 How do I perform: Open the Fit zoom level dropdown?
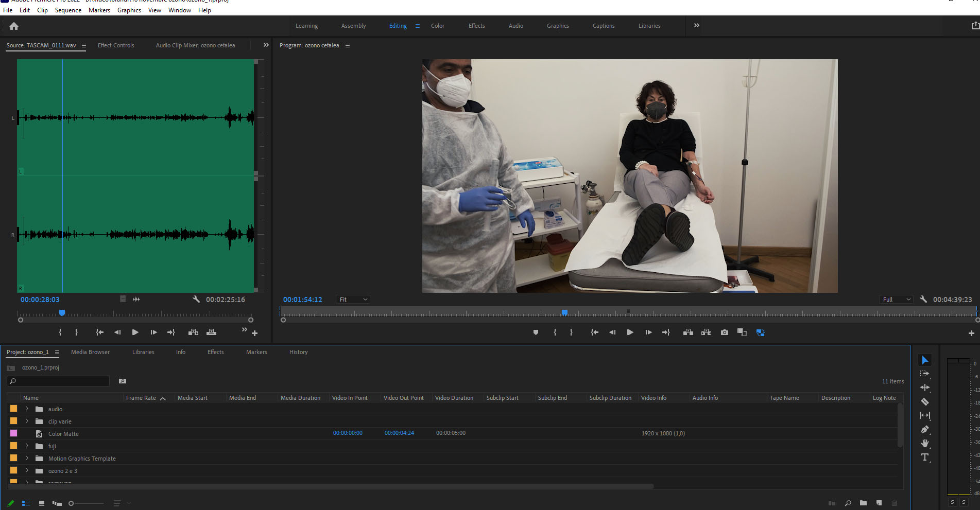(x=353, y=299)
